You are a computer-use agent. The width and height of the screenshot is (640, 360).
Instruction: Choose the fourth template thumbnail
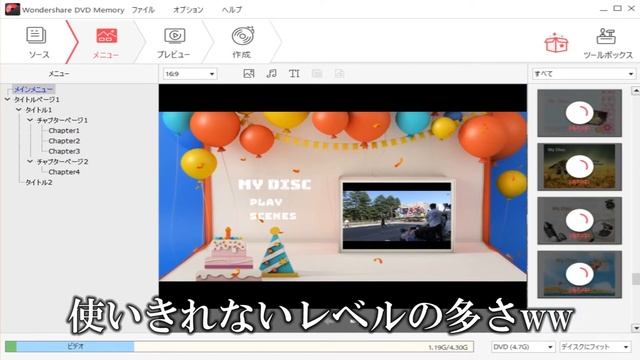pos(579,275)
